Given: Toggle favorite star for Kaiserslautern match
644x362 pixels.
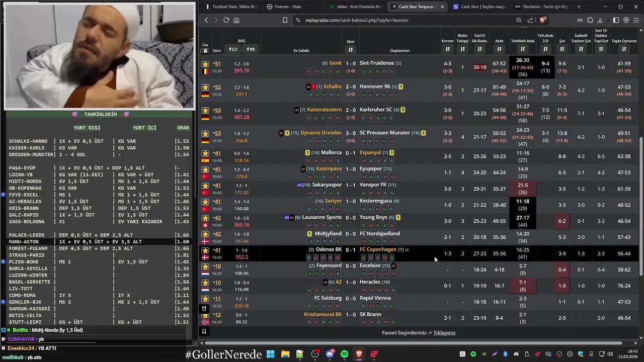Looking at the screenshot, I should 205,110.
